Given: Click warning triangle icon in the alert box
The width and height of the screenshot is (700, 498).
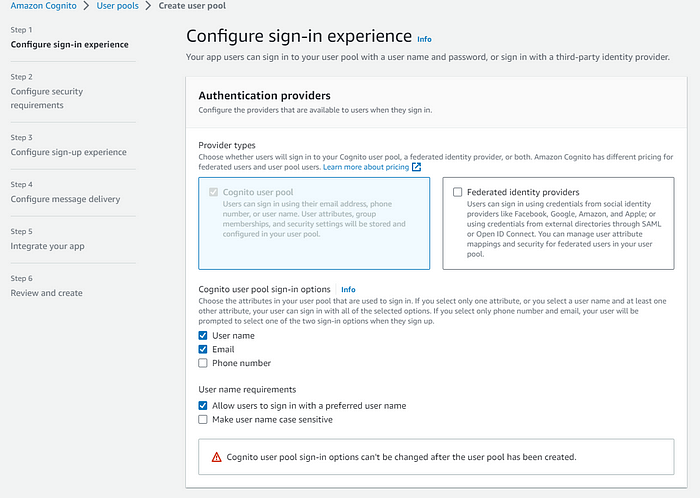Looking at the screenshot, I should (x=216, y=457).
